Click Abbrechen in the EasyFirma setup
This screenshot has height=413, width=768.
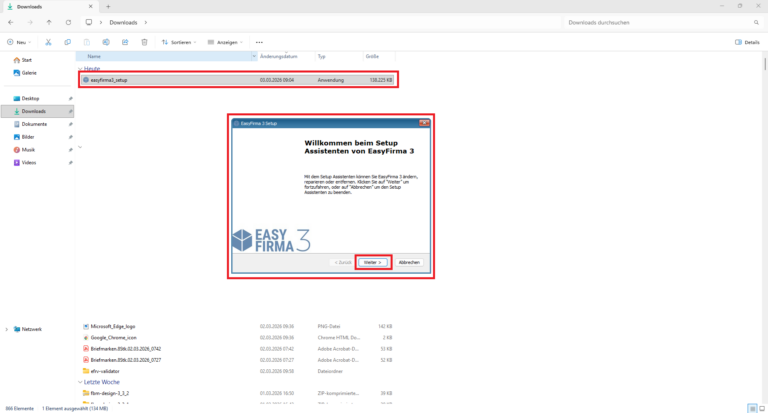click(409, 263)
